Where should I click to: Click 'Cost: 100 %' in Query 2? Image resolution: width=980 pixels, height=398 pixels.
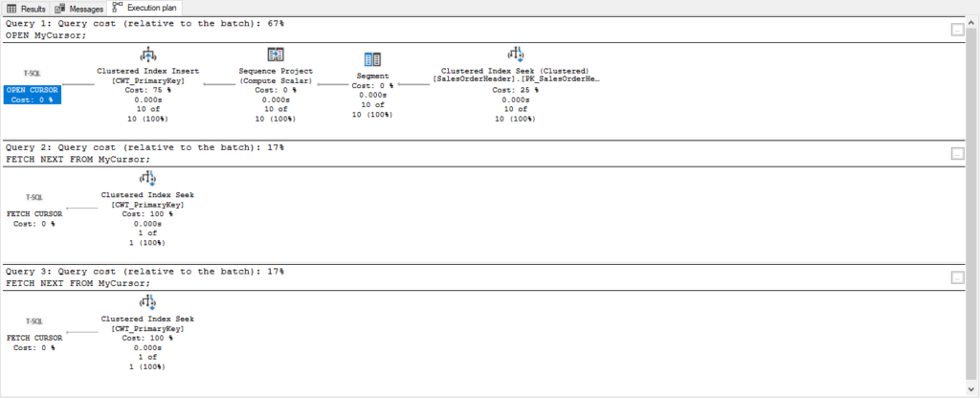(147, 214)
